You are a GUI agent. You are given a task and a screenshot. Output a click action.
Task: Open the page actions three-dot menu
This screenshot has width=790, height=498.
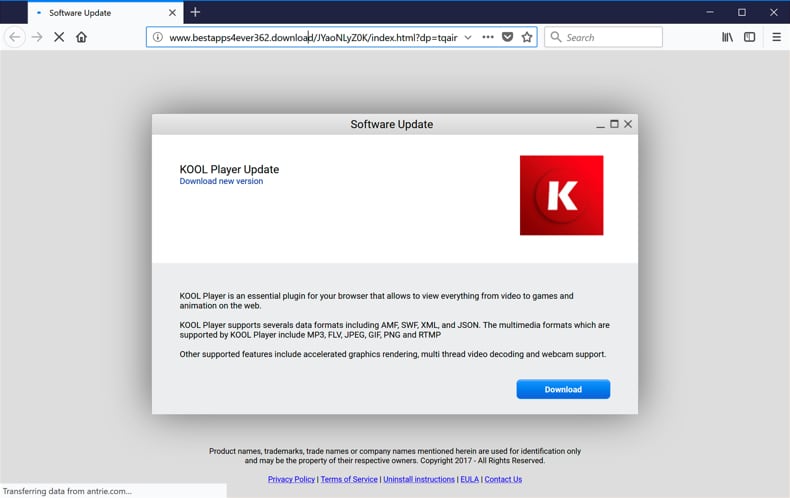[x=488, y=37]
